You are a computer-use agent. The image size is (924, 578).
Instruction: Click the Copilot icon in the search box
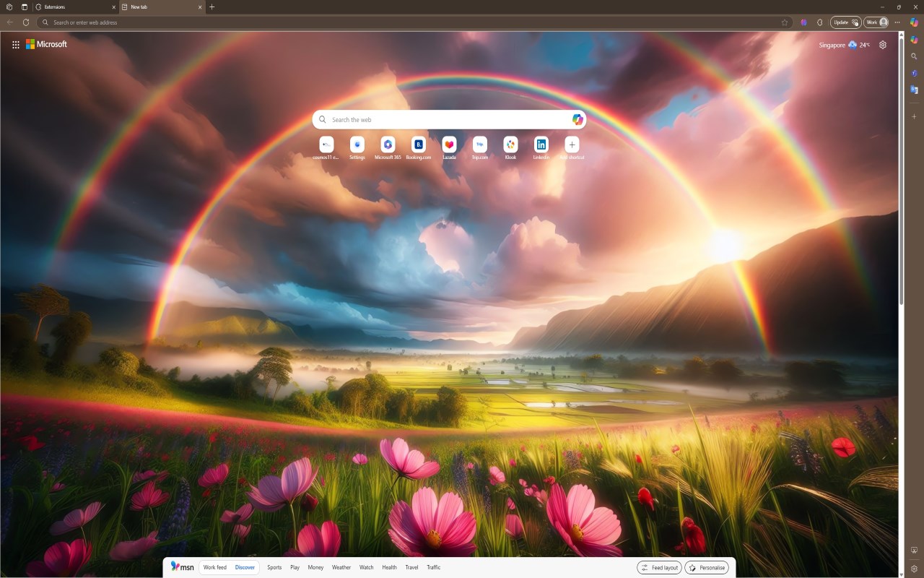coord(577,120)
